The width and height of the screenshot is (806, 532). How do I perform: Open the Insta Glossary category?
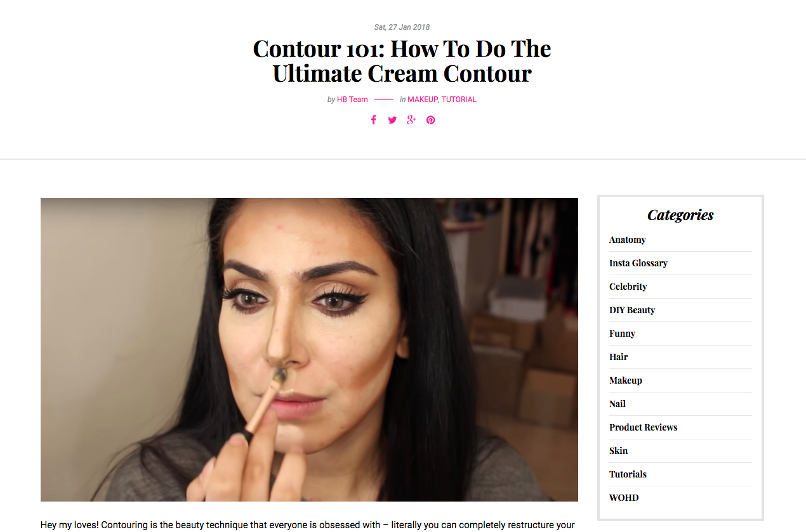638,263
